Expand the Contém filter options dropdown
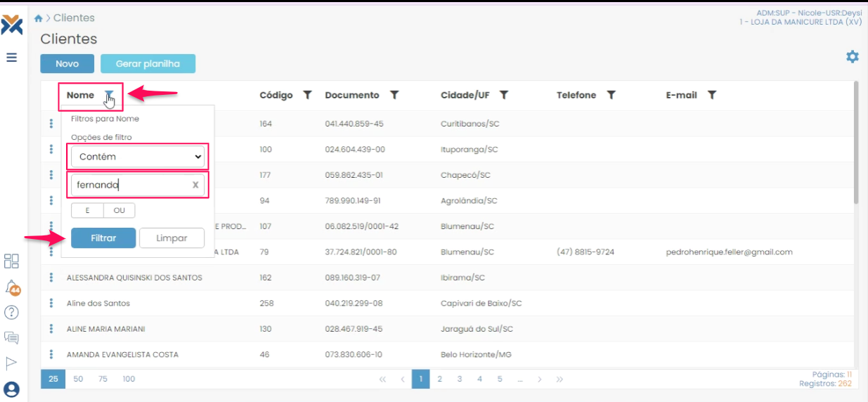 138,157
